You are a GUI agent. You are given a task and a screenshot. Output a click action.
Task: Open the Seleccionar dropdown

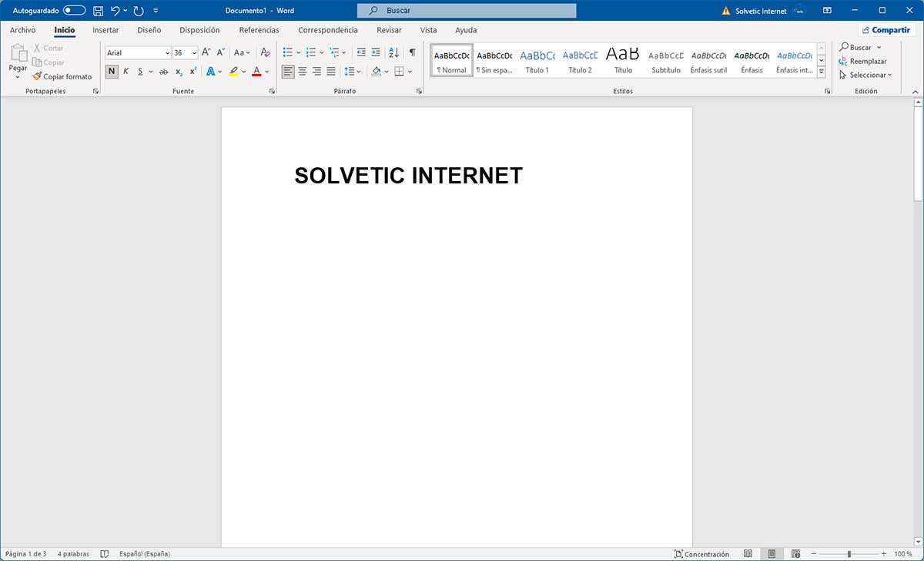click(865, 75)
